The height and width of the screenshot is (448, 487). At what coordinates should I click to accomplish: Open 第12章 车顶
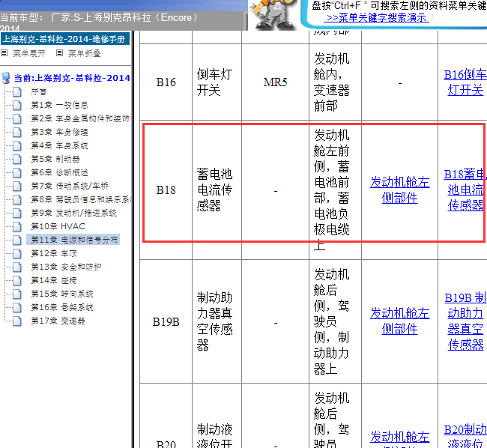[54, 253]
